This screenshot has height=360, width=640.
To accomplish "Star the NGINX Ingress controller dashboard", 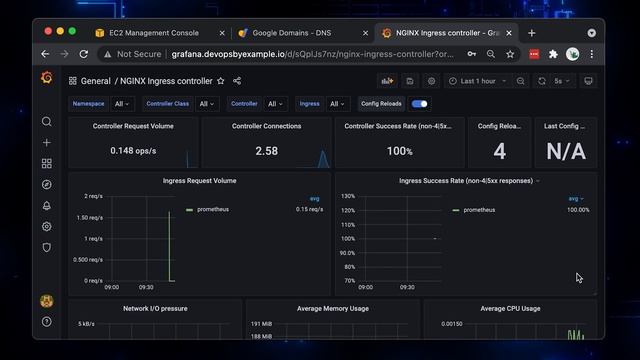I will [x=221, y=81].
